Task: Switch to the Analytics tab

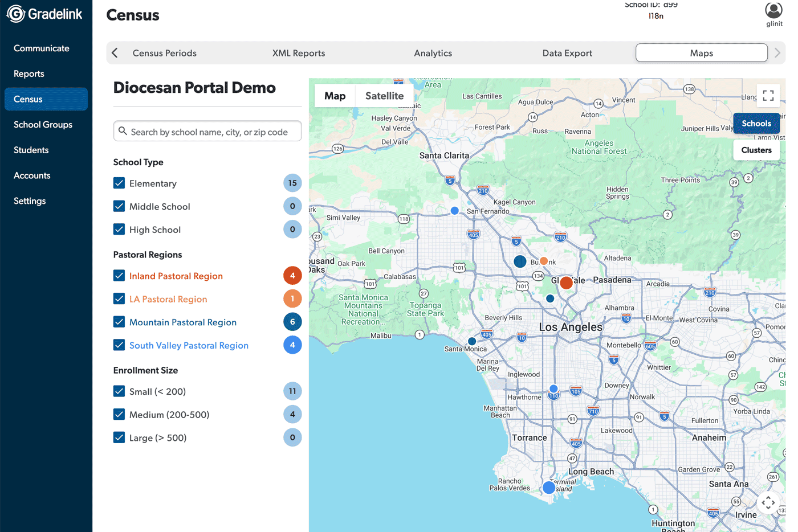Action: click(x=433, y=53)
